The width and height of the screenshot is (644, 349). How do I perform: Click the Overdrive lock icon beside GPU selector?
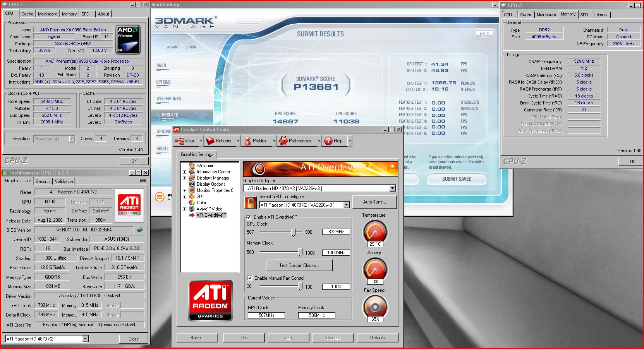click(250, 203)
